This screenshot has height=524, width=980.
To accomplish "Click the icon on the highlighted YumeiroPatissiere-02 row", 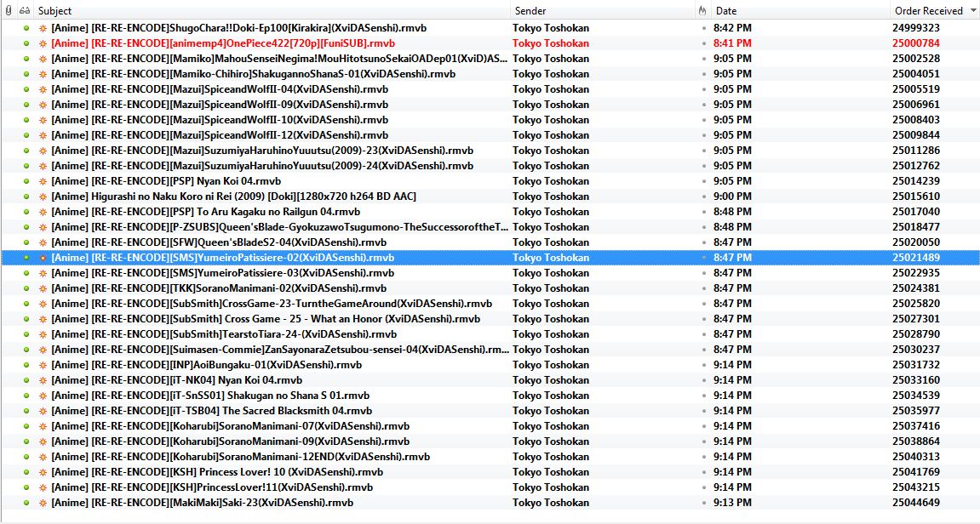I will (43, 258).
